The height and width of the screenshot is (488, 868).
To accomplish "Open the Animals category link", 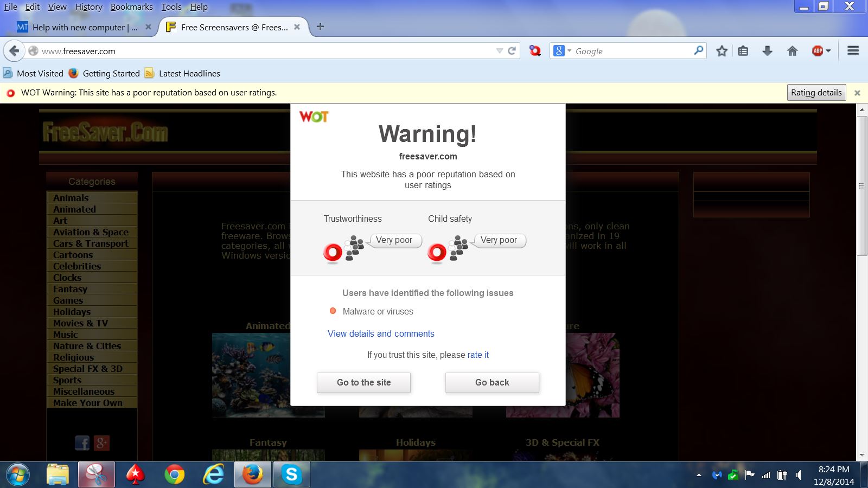I will [x=71, y=198].
